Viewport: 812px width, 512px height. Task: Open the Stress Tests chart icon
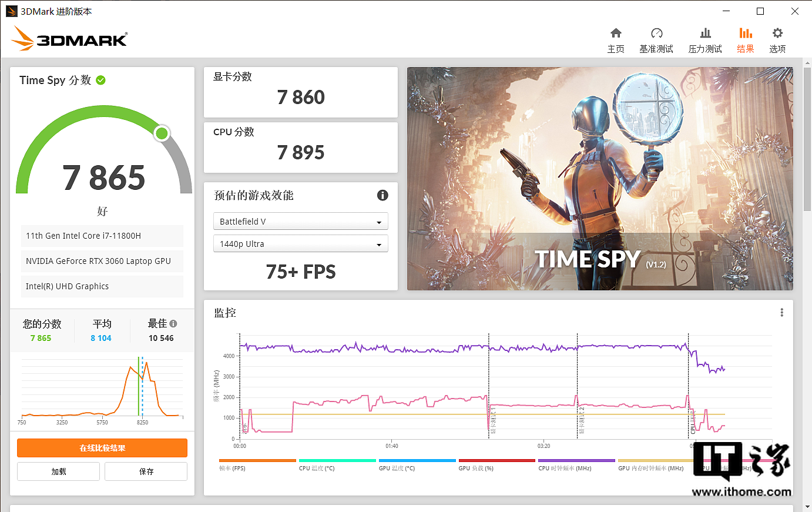tap(706, 33)
